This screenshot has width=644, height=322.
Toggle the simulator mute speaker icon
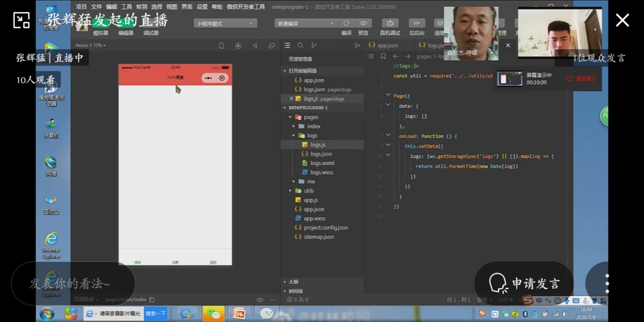(x=255, y=46)
